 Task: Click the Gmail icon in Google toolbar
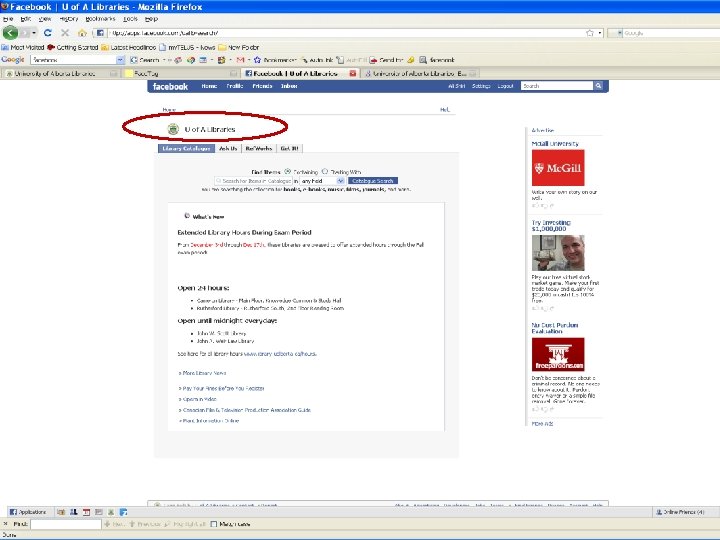click(240, 60)
